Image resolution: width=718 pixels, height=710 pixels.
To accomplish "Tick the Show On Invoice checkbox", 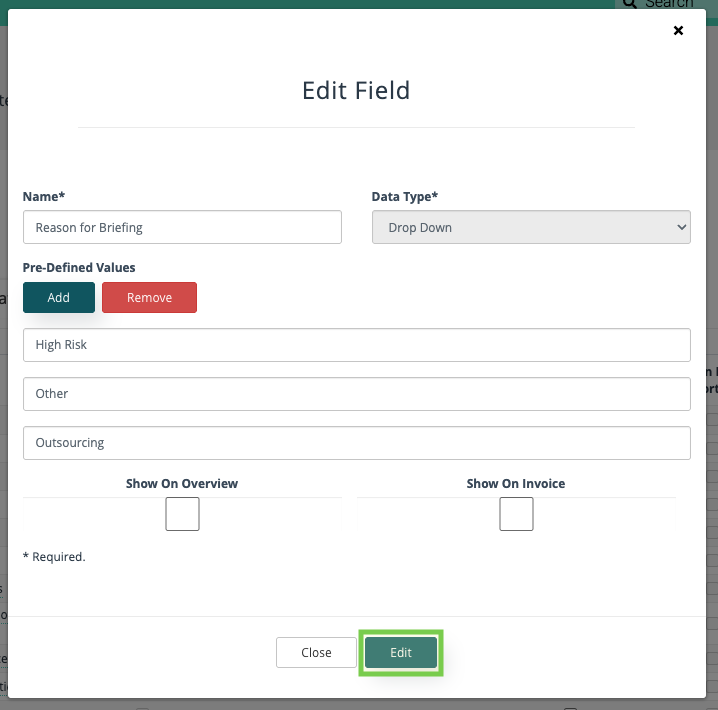I will coord(516,514).
